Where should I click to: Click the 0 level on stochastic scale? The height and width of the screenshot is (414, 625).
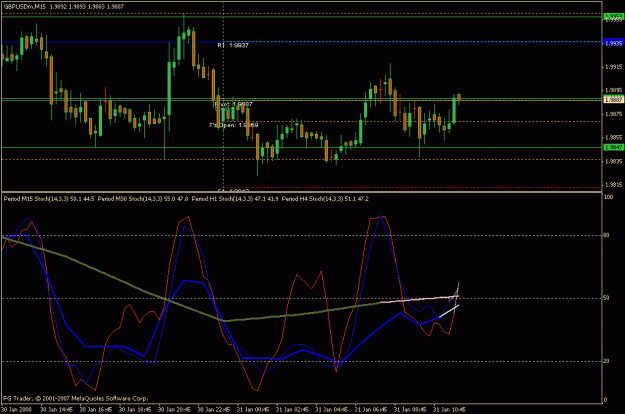click(x=606, y=400)
